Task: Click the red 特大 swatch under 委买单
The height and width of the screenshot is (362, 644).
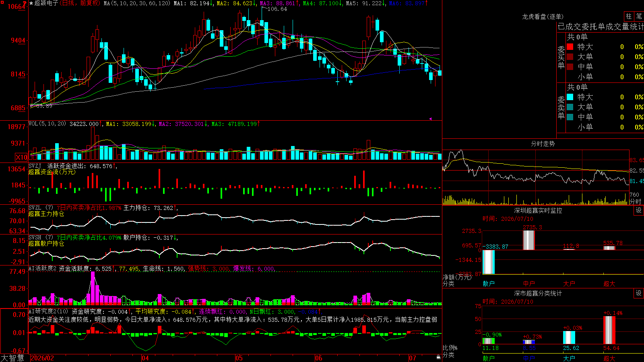Action: coord(570,47)
